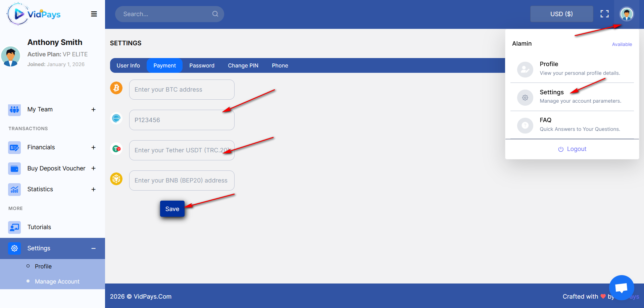644x308 pixels.
Task: Open the live chat bubble
Action: 621,288
